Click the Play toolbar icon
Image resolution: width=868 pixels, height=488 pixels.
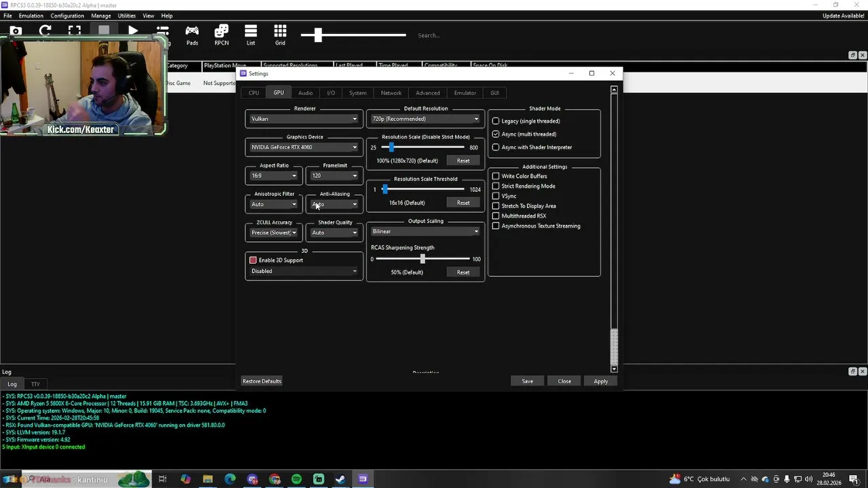point(133,30)
